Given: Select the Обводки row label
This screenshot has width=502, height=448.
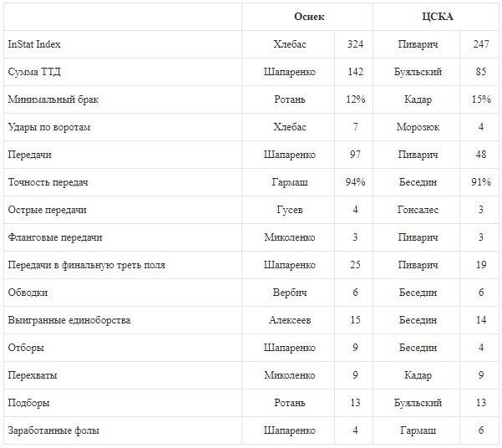Looking at the screenshot, I should pos(28,293).
